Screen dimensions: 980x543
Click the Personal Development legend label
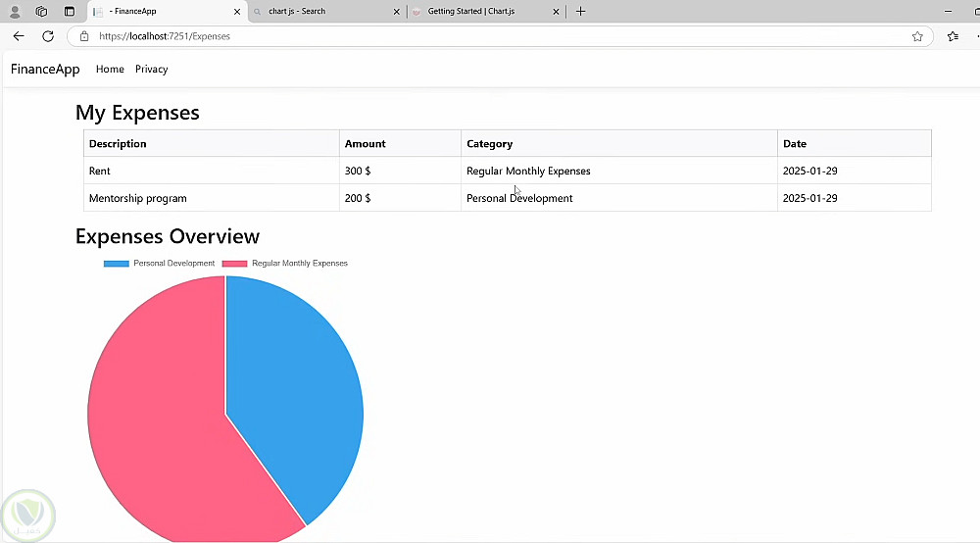point(173,264)
